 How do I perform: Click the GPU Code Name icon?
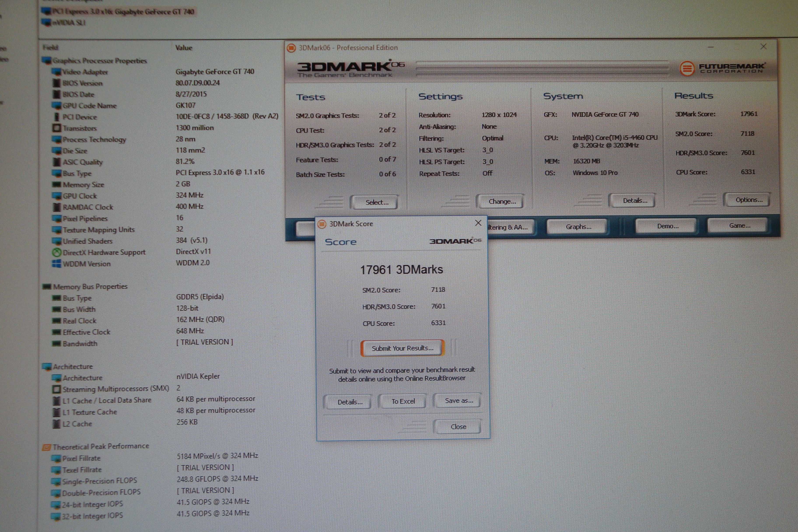point(56,105)
